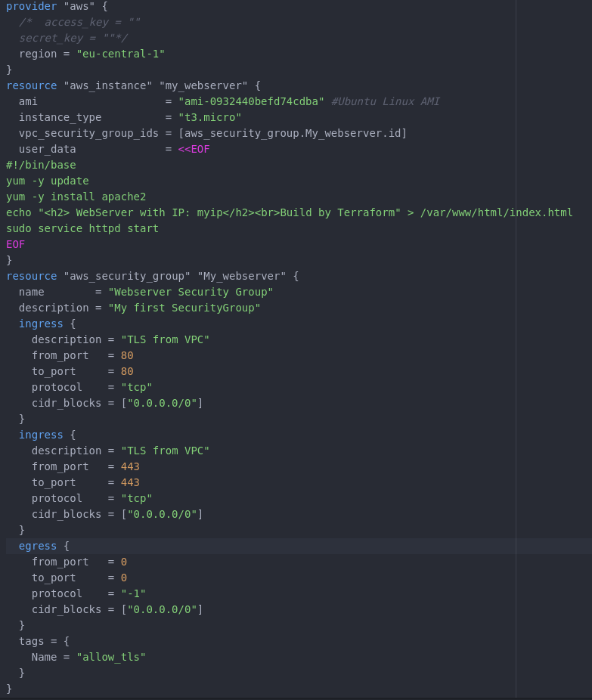Click the to_port value 80
Image resolution: width=592 pixels, height=700 pixels.
tap(127, 371)
